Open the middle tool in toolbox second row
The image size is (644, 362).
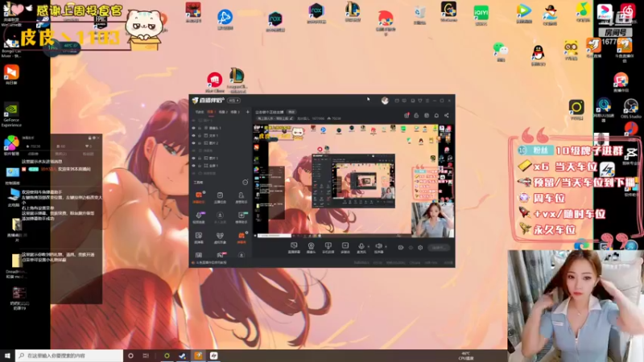220,217
